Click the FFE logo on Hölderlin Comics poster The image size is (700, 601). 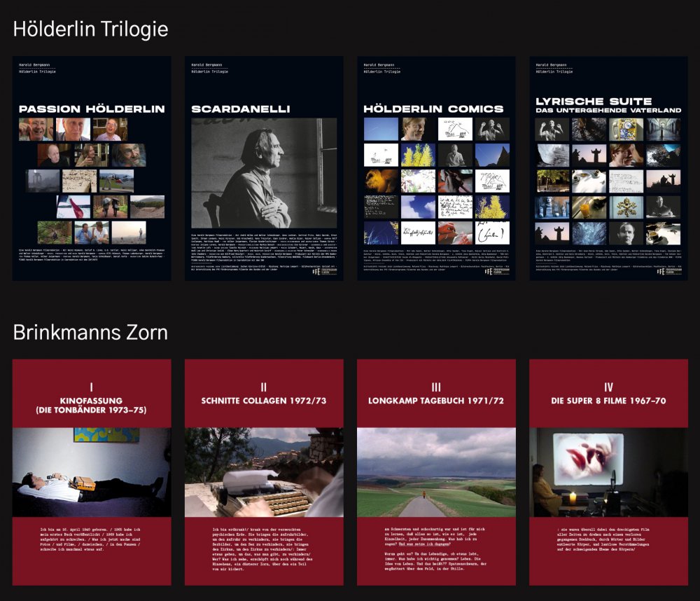pyautogui.click(x=488, y=272)
